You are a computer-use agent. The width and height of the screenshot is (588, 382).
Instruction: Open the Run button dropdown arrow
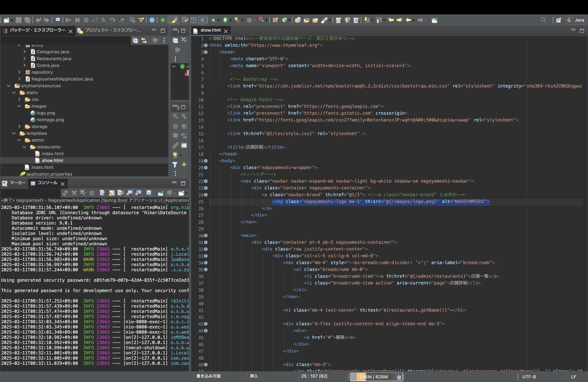click(x=231, y=20)
